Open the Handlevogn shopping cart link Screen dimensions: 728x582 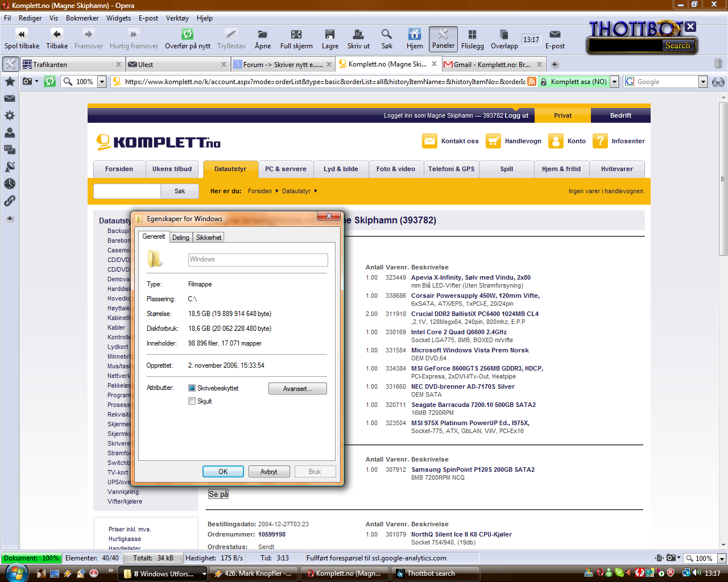[x=514, y=141]
